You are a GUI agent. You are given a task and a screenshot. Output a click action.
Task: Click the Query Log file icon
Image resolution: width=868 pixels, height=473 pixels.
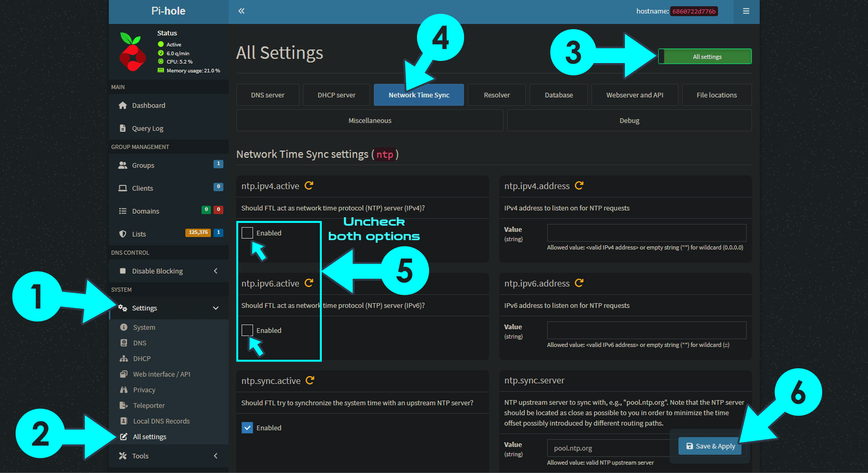(x=123, y=128)
